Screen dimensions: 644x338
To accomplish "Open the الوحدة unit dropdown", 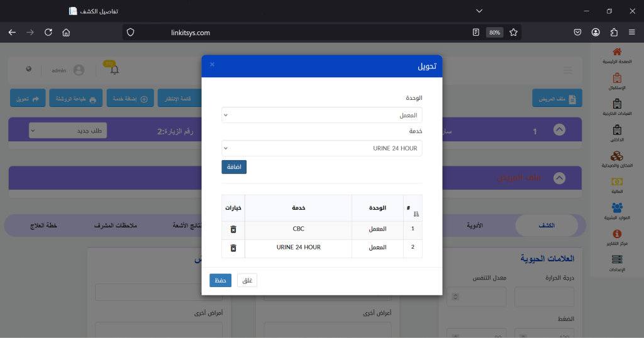I will click(322, 115).
